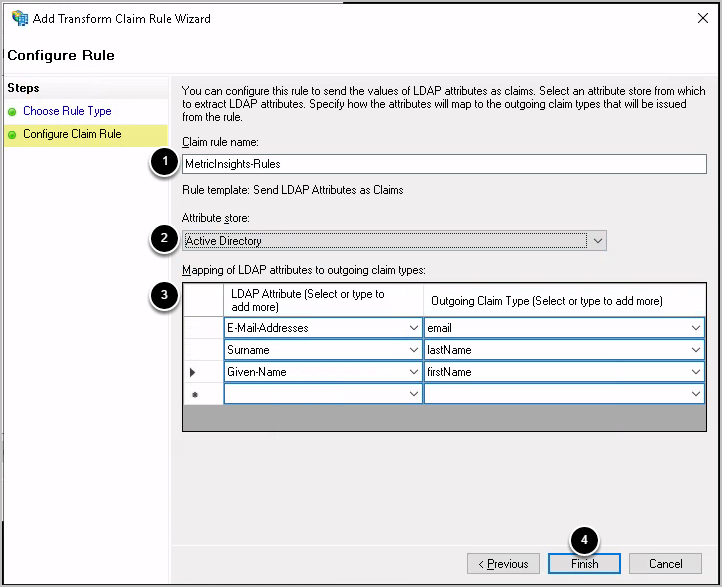Expand the Given-Name LDAP attribute dropdown
Viewport: 722px width, 587px height.
coord(414,372)
